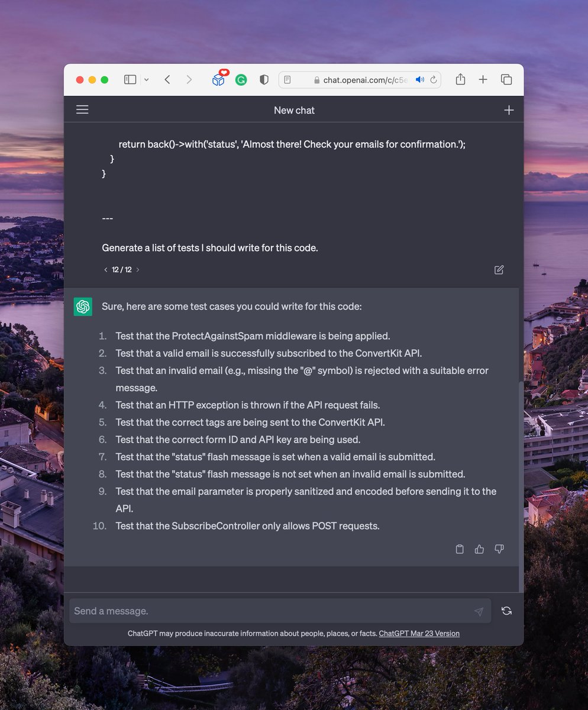Click the text 'Generate a list of tests I should write for this code.'
Viewport: 588px width, 710px height.
[210, 248]
